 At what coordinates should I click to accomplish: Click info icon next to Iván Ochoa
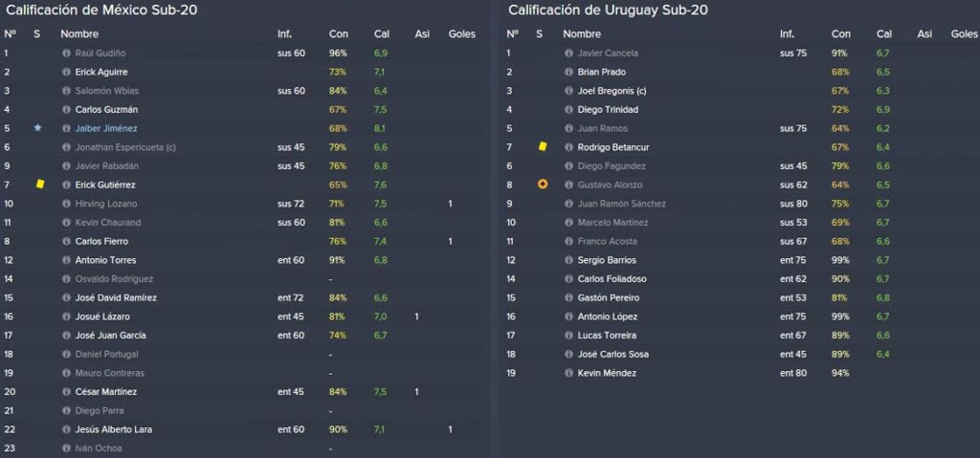click(x=66, y=448)
